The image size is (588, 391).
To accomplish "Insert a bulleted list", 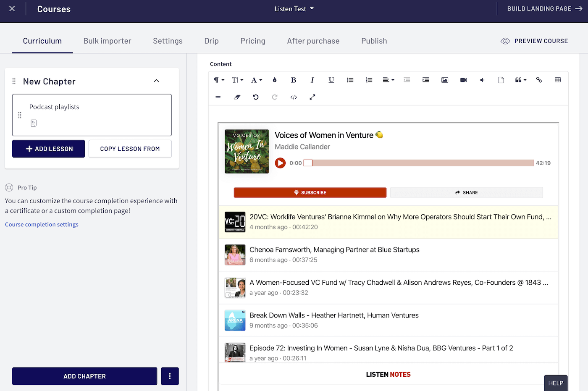I will [350, 80].
